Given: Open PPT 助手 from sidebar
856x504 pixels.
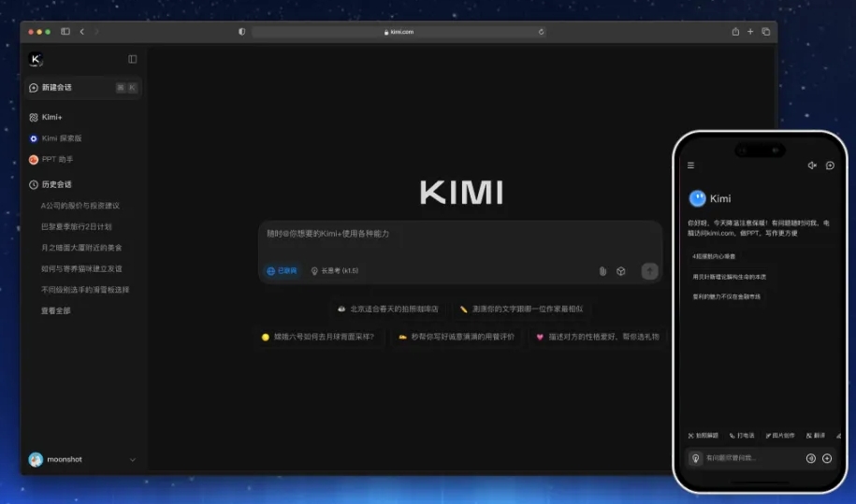Looking at the screenshot, I should 51,159.
